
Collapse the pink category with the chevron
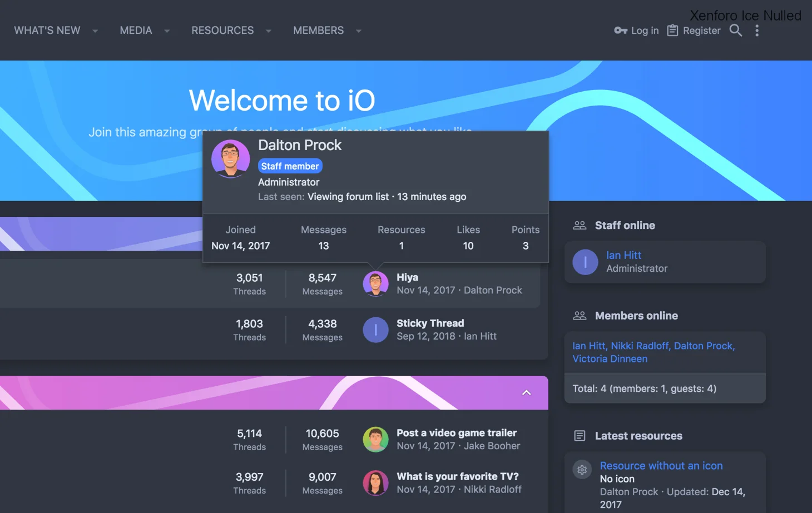[526, 392]
